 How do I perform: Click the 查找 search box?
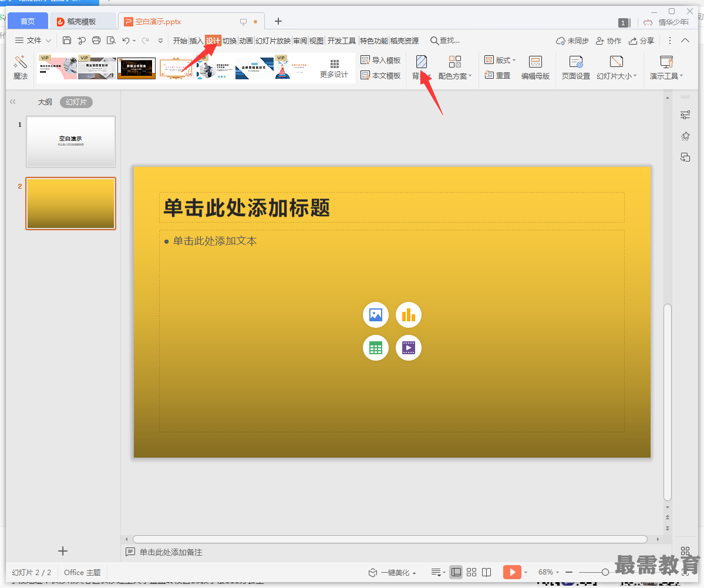445,41
